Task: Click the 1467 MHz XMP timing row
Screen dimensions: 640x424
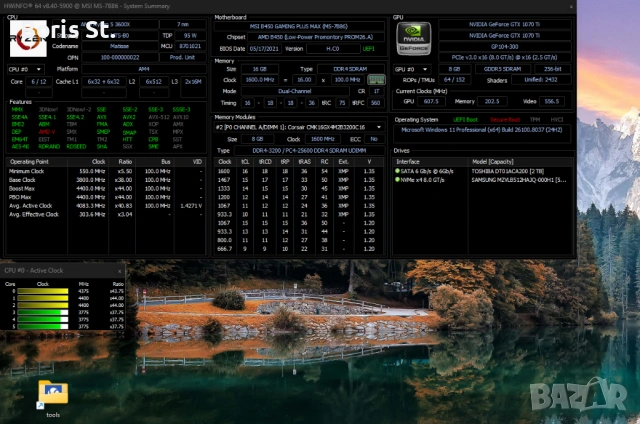Action: 299,180
